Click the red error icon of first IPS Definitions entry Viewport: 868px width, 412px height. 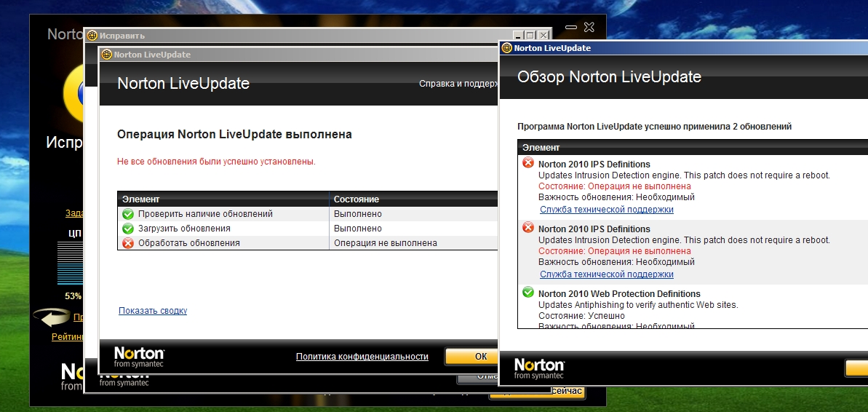pyautogui.click(x=528, y=162)
